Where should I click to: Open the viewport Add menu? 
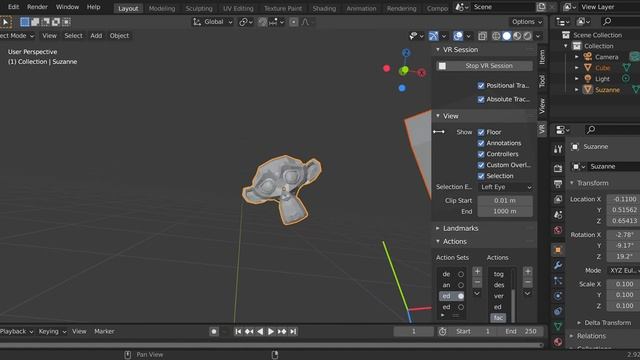(x=96, y=36)
